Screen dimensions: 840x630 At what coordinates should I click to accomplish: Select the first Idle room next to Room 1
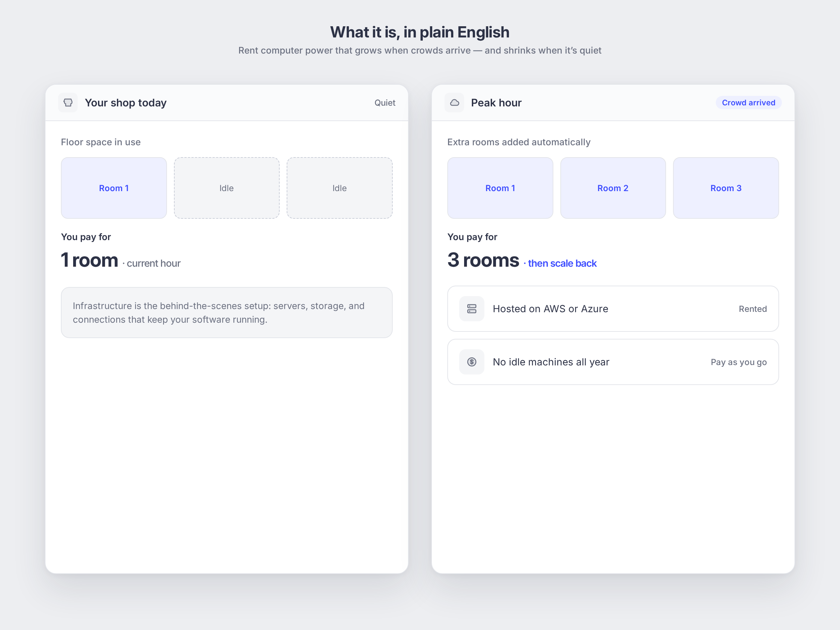click(x=227, y=188)
